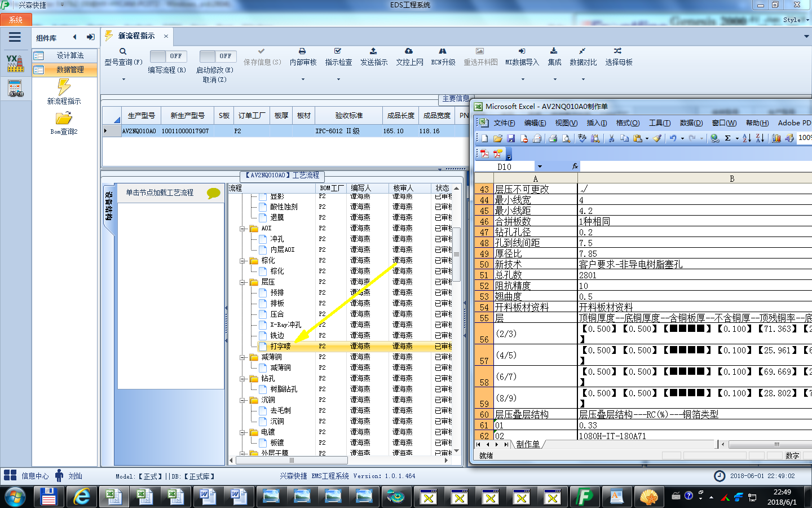
Task: Open Excel 数据(D) menu
Action: [691, 122]
